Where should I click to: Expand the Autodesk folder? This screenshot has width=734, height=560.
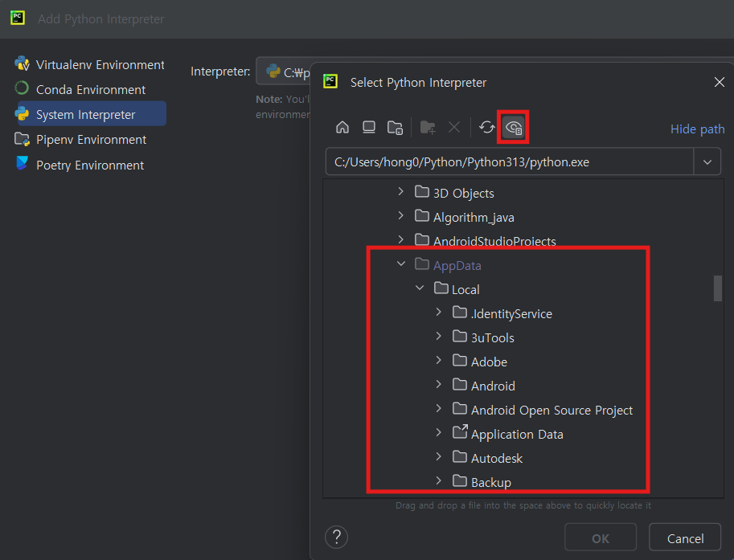[x=439, y=456]
